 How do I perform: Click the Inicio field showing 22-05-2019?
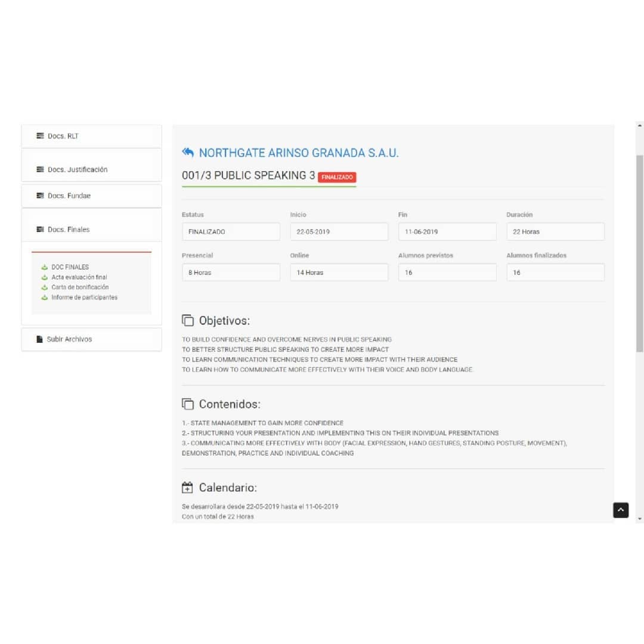coord(339,231)
